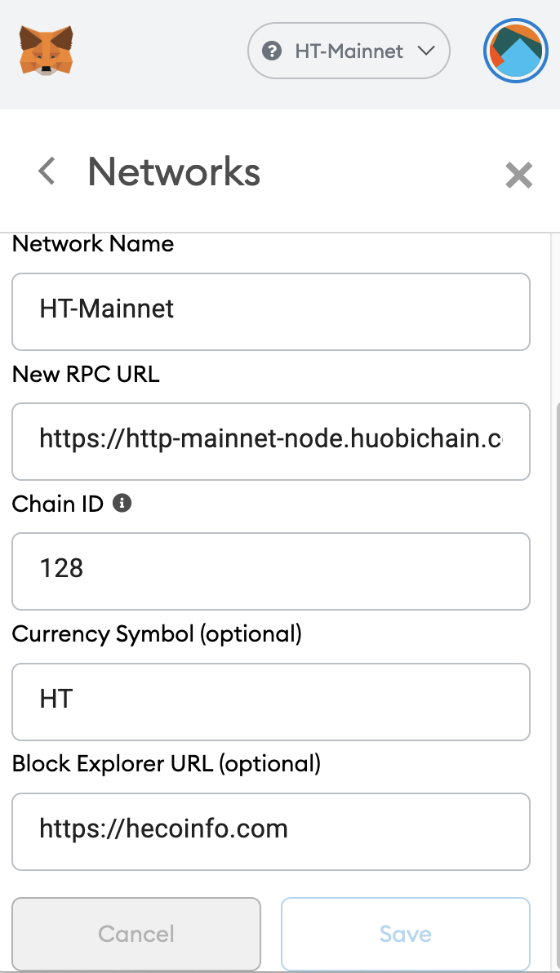This screenshot has width=560, height=973.
Task: Focus the Block Explorer URL field
Action: [271, 832]
